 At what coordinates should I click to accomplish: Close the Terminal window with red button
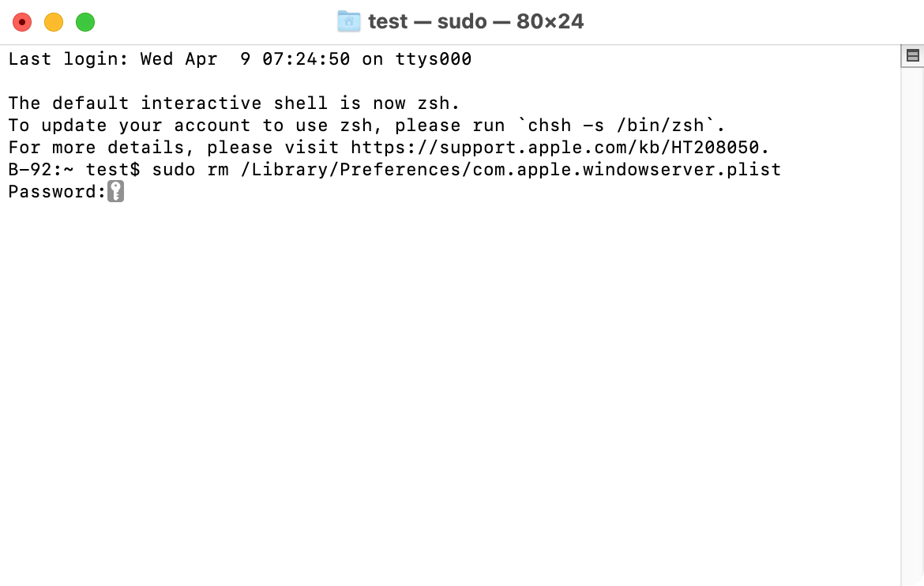point(22,22)
